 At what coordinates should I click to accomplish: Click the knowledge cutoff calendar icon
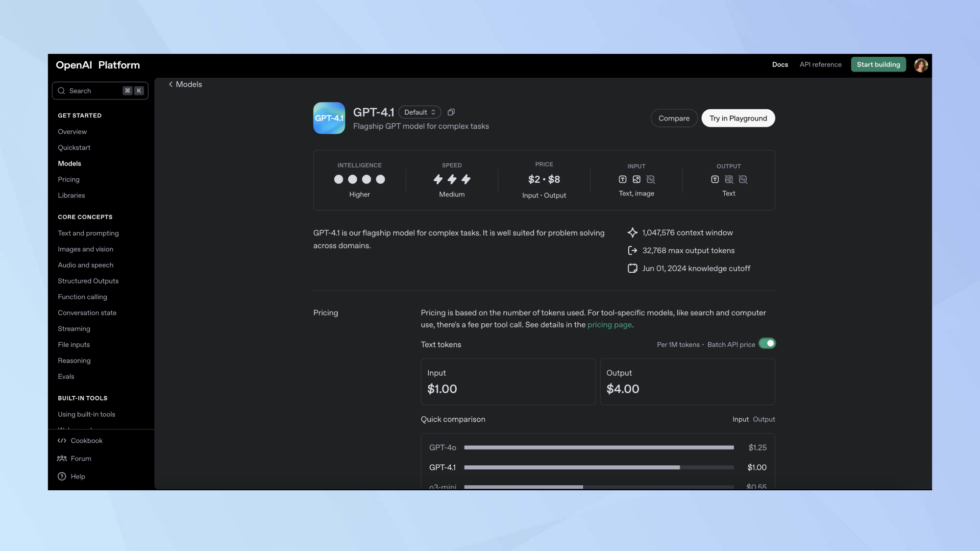(x=632, y=268)
